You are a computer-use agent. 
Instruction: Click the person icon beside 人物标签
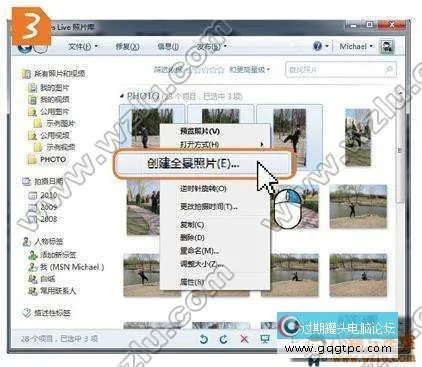[26, 241]
